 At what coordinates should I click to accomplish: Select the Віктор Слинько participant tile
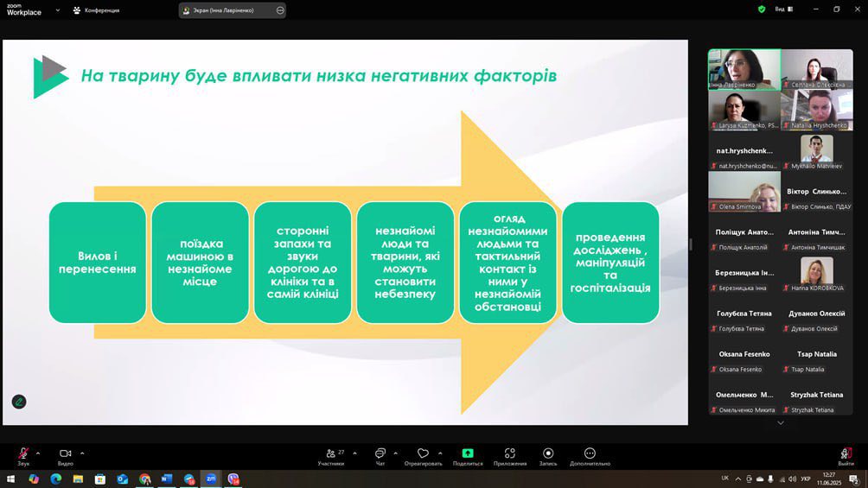coord(817,192)
